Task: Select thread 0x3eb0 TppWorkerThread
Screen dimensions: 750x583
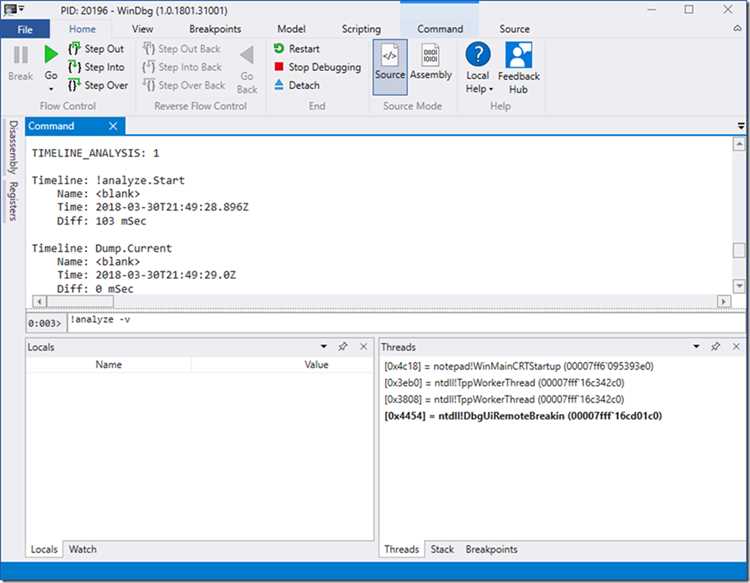Action: (504, 383)
